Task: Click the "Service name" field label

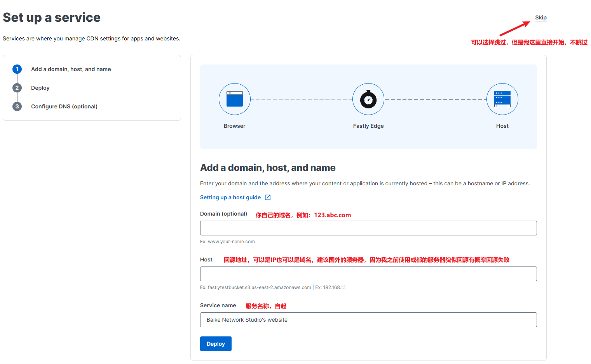Action: [218, 305]
